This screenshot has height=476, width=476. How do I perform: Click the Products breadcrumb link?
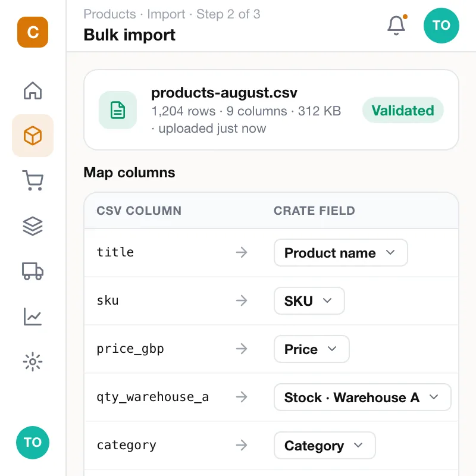tap(110, 14)
